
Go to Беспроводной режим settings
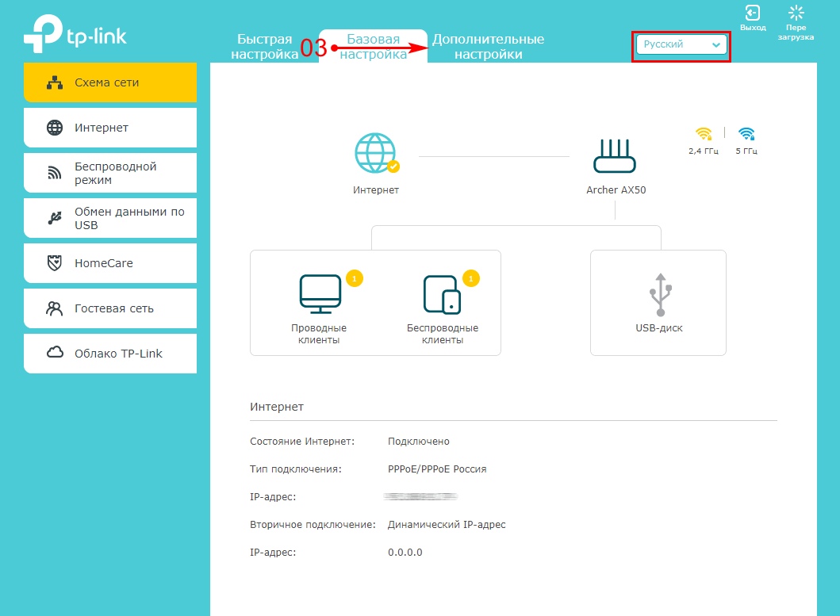110,173
